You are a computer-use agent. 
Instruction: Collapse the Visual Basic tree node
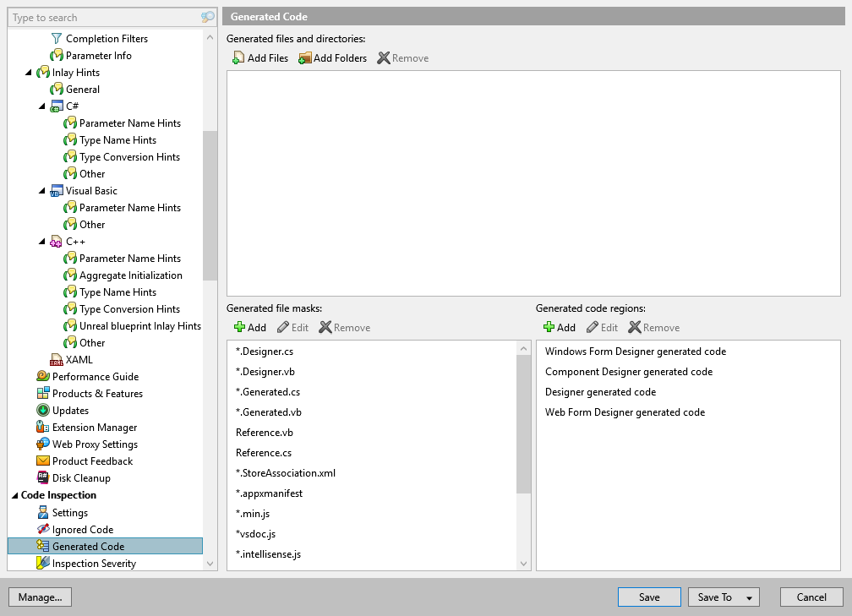[42, 191]
